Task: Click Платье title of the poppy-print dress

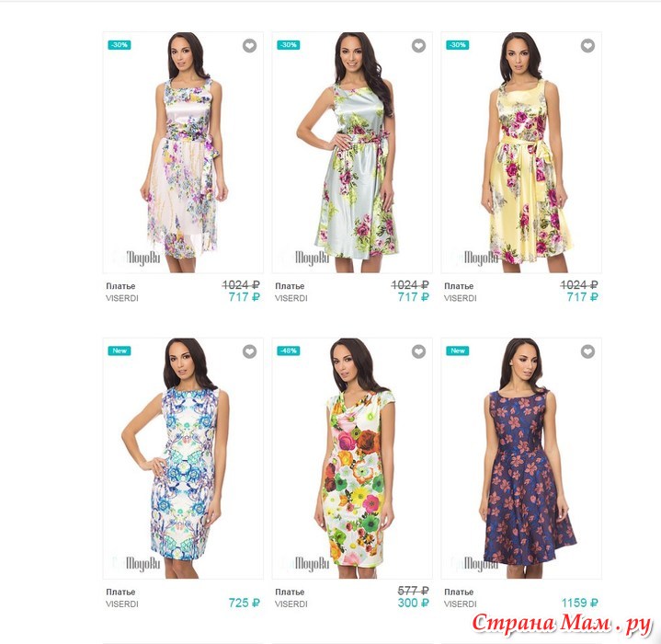Action: tap(290, 592)
